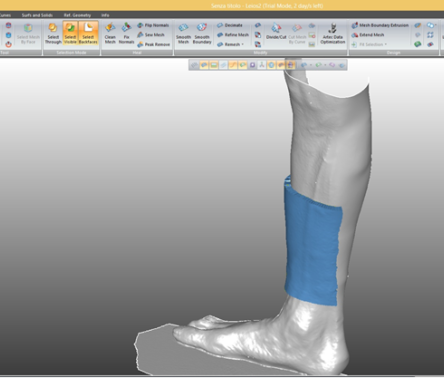Open Mesh Boundary Extrusion
The height and width of the screenshot is (378, 444).
point(380,25)
